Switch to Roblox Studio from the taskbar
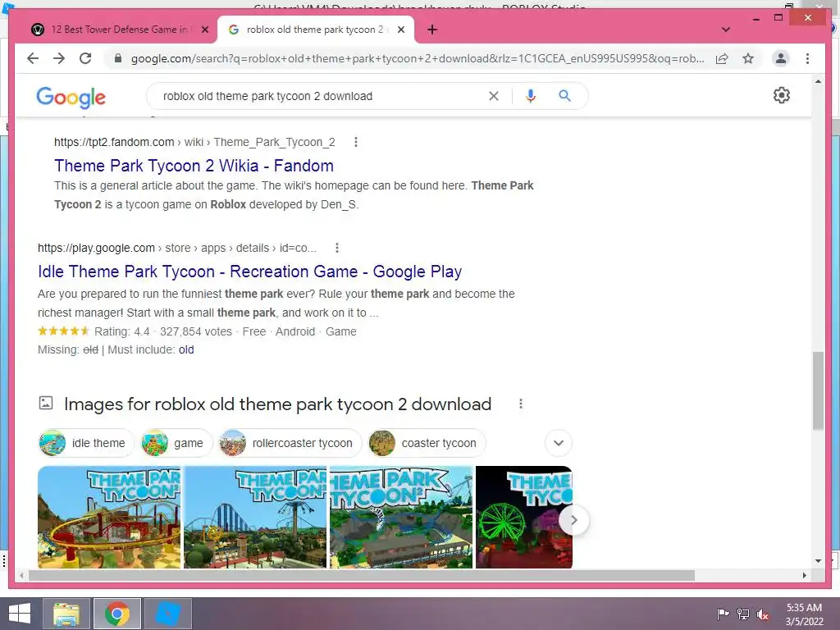 (x=167, y=614)
